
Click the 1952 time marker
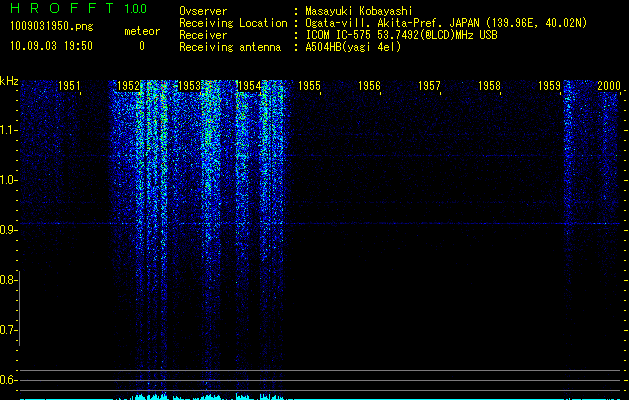pyautogui.click(x=128, y=86)
